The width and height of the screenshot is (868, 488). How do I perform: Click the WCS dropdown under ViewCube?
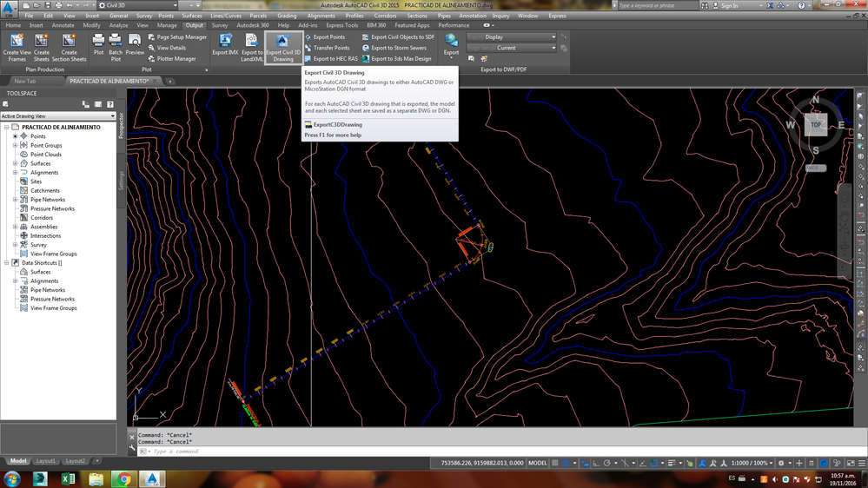coord(816,168)
